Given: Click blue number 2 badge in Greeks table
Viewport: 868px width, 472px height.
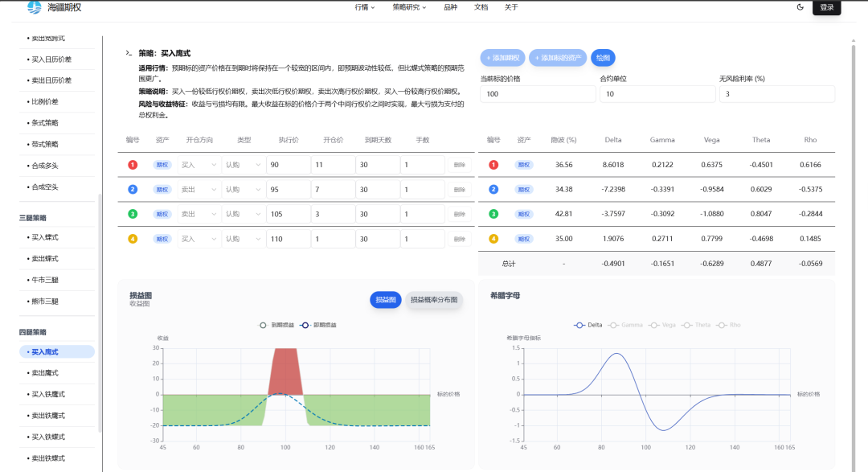Looking at the screenshot, I should pyautogui.click(x=493, y=190).
